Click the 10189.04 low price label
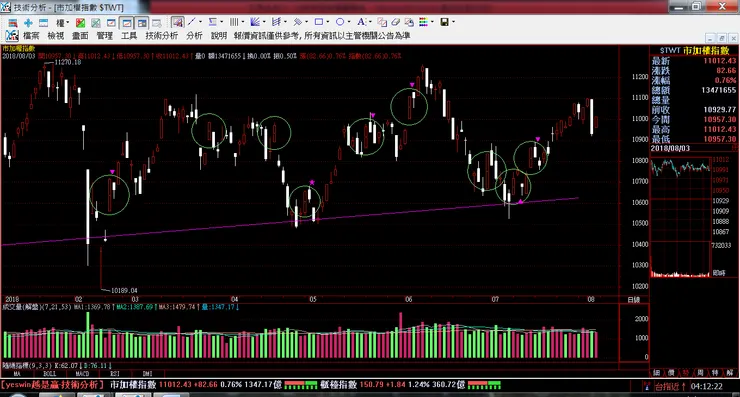Viewport: 740px width, 397px height. point(124,290)
